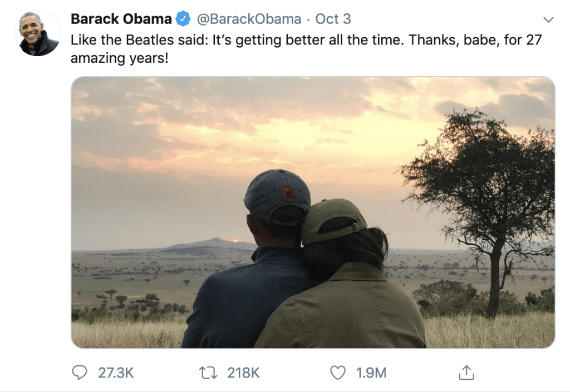Click Barack Obama's profile avatar

(x=36, y=33)
